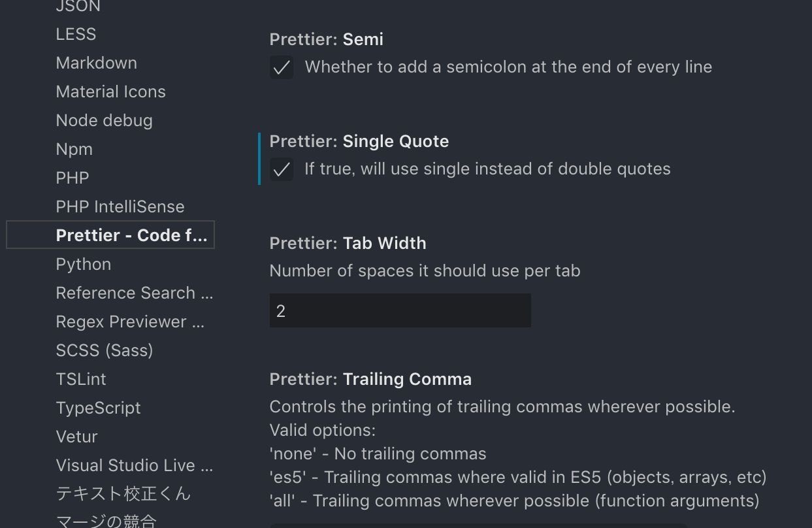The image size is (812, 528).
Task: Open PHP IntelliSense settings
Action: [x=120, y=206]
